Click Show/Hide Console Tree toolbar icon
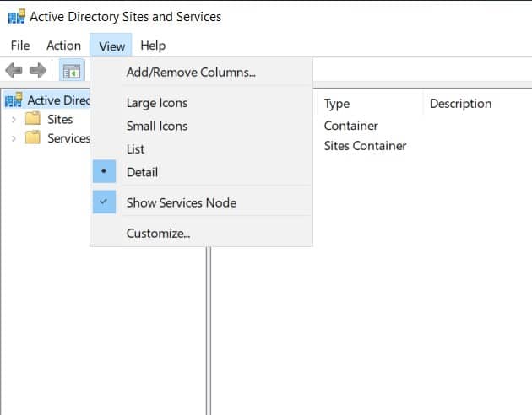Screen dimensions: 532x415 coord(71,72)
